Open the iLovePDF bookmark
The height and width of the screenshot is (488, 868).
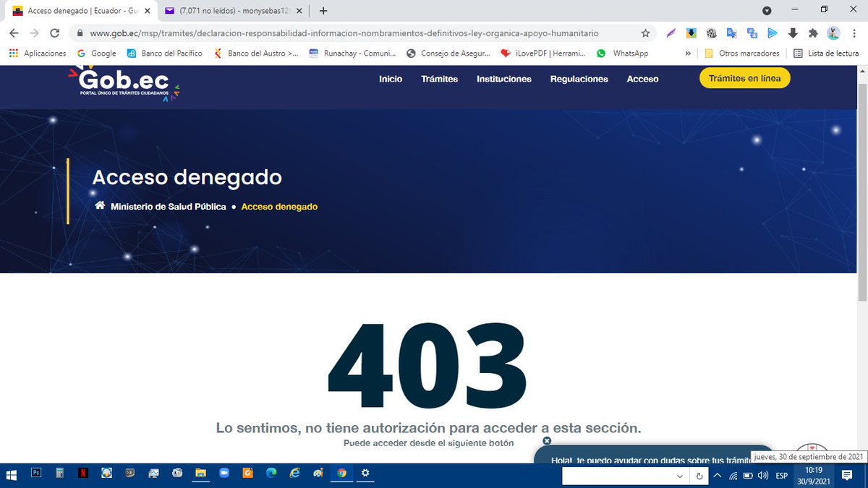542,53
